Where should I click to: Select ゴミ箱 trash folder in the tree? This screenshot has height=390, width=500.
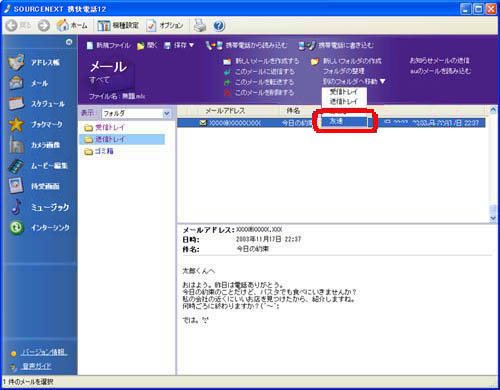[99, 151]
